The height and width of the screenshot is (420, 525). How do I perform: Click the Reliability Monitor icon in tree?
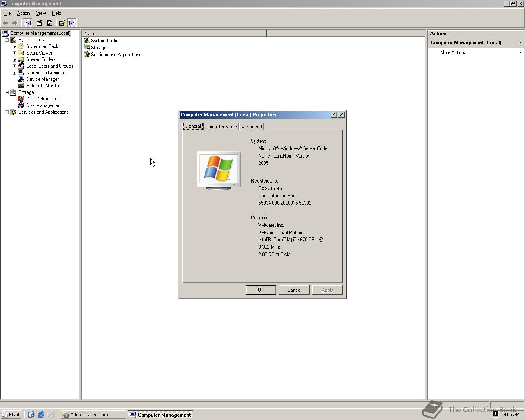pyautogui.click(x=21, y=86)
